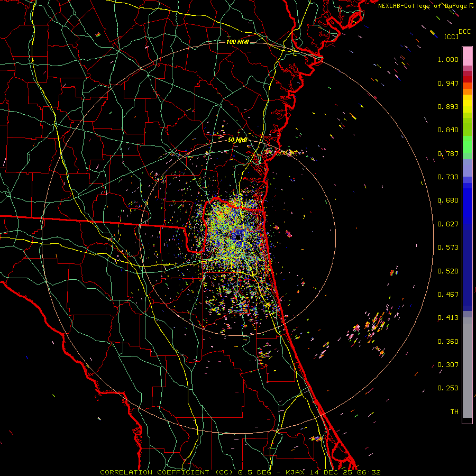
Task: Click the pink top segment of color bar
Action: click(x=467, y=57)
